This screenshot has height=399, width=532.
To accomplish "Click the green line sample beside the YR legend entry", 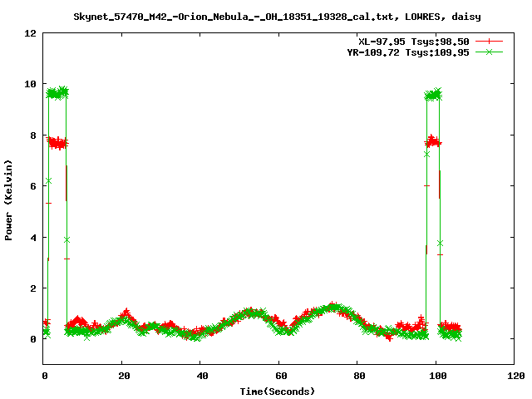I will click(x=489, y=52).
